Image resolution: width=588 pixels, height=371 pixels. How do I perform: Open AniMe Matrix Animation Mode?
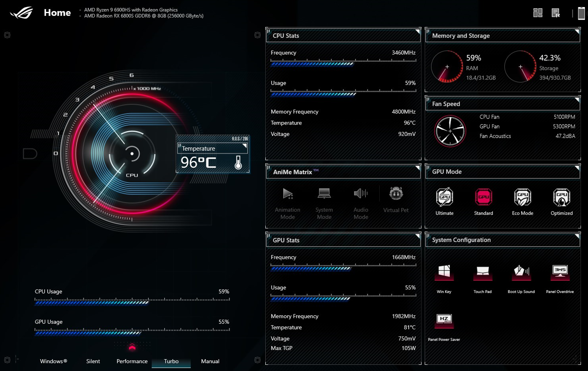(x=288, y=193)
